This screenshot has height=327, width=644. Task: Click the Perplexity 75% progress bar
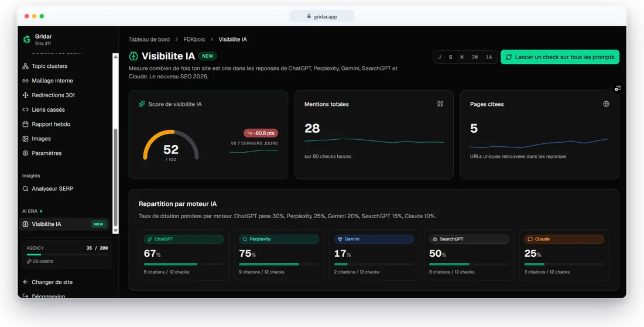[279, 264]
